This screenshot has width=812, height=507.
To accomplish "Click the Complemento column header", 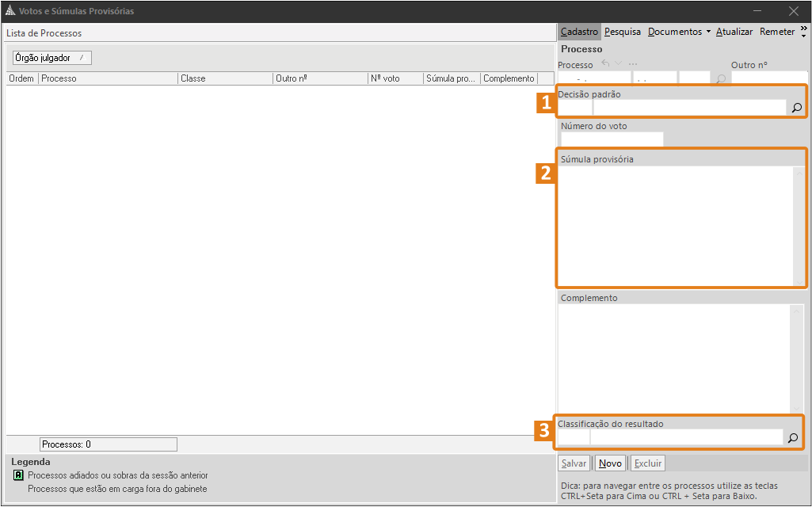I will [509, 78].
